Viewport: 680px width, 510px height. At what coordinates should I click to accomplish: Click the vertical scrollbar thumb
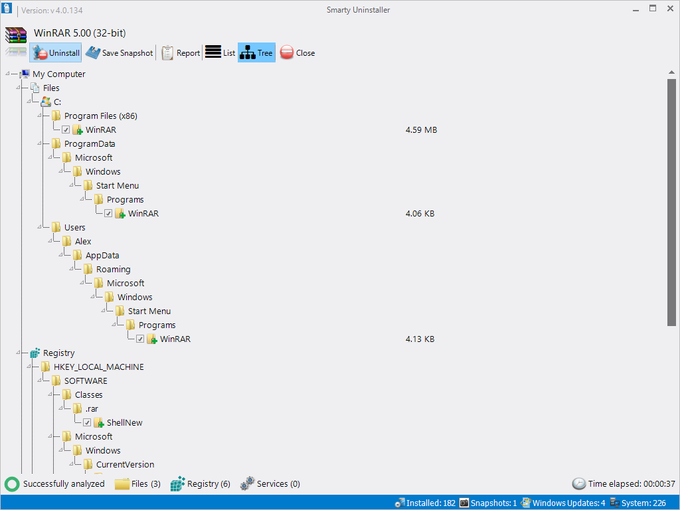671,202
